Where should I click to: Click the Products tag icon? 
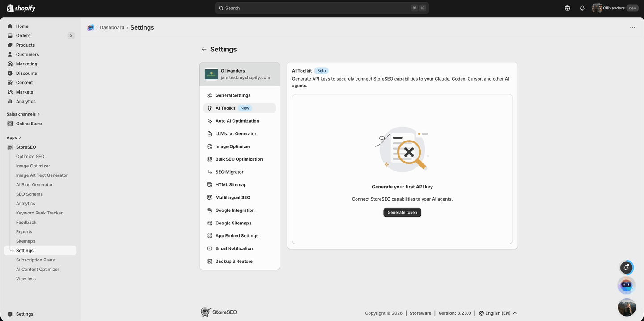[x=10, y=45]
